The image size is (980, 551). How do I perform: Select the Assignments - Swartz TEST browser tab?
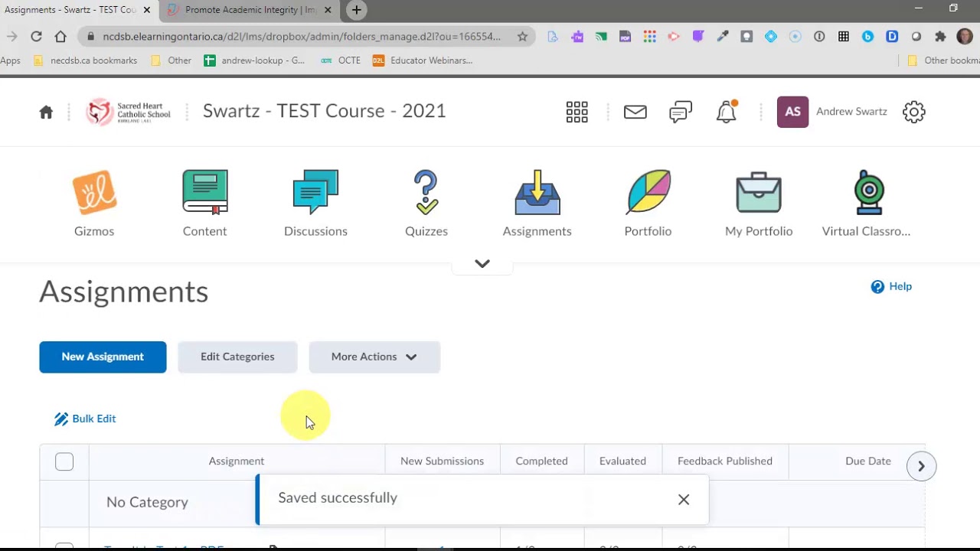77,10
